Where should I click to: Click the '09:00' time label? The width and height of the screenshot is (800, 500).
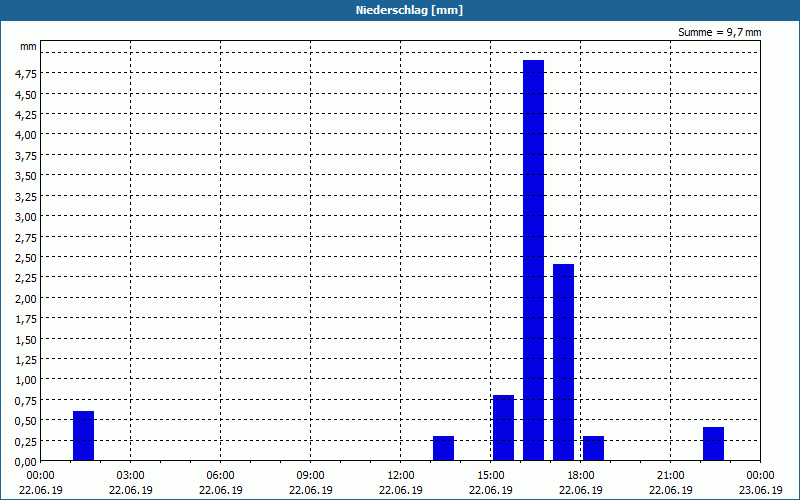tap(310, 476)
